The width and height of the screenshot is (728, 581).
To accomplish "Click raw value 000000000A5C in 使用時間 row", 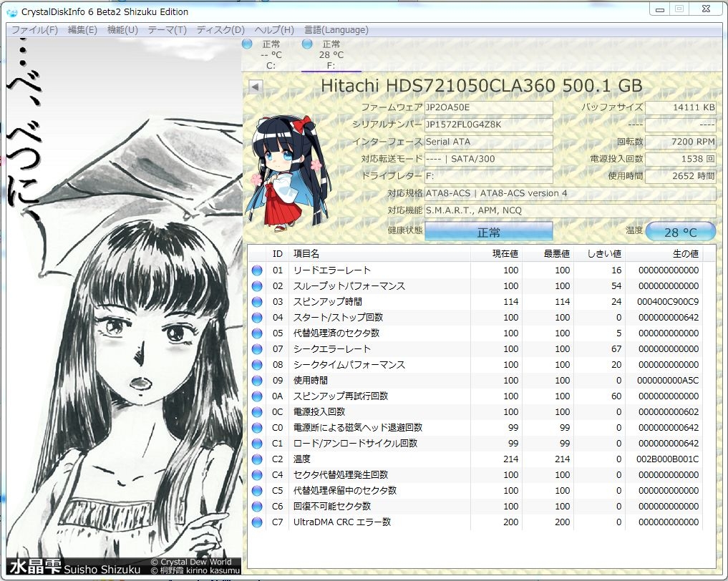I will pos(668,381).
